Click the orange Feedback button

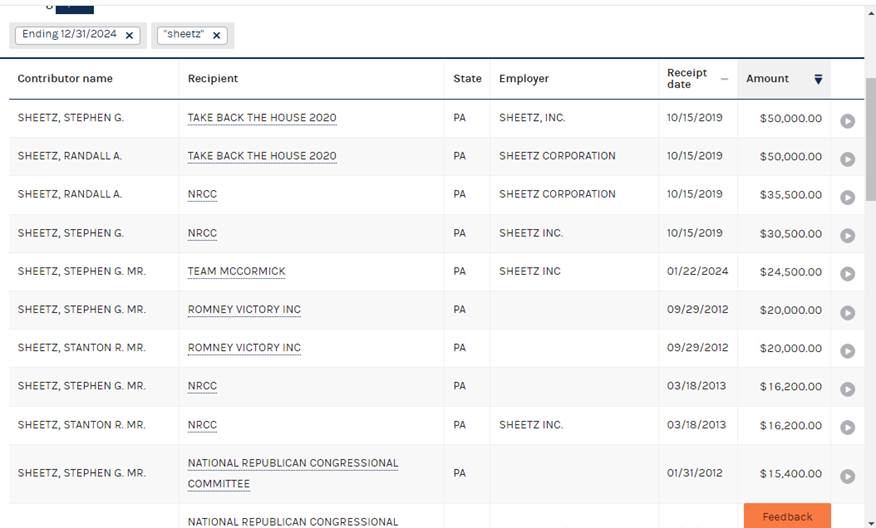pyautogui.click(x=787, y=516)
